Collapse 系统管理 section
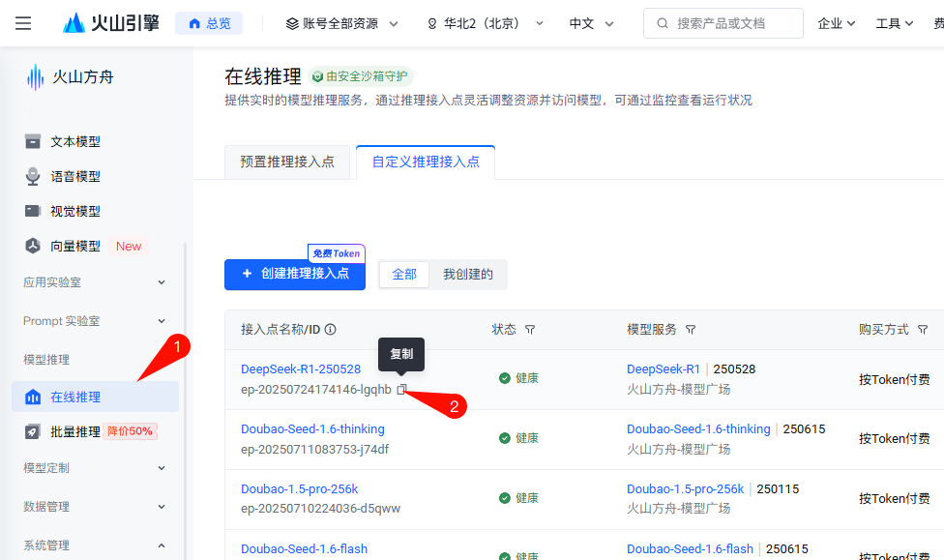944x560 pixels. coord(95,545)
